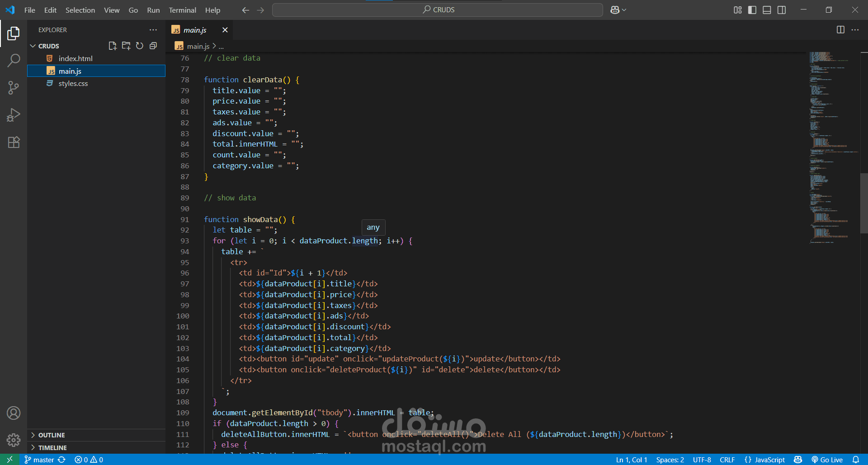Collapse all folders in Explorer
The height and width of the screenshot is (465, 868).
pyautogui.click(x=153, y=46)
